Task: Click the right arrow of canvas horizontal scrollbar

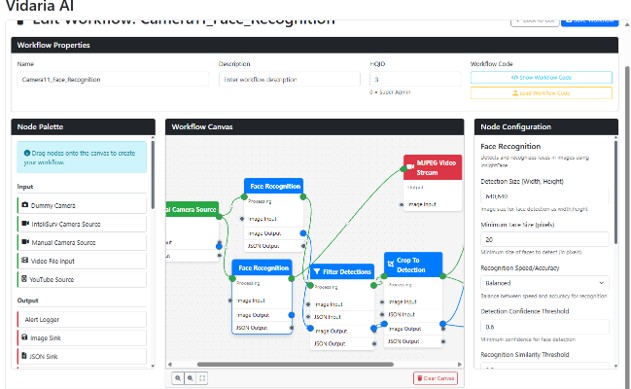Action: (460, 364)
